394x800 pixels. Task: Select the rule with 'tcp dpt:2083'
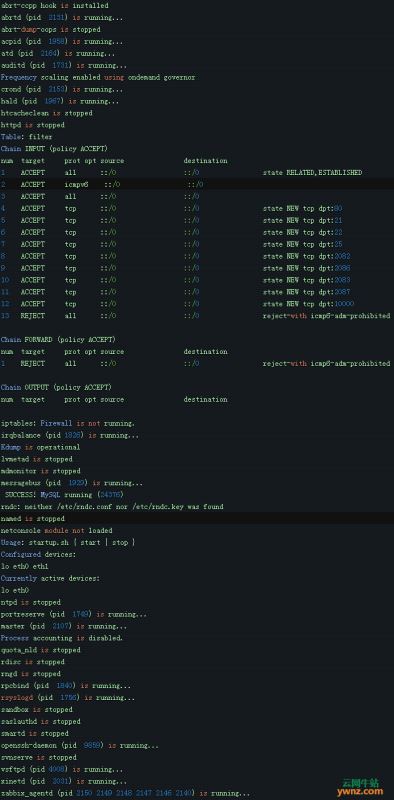176,280
